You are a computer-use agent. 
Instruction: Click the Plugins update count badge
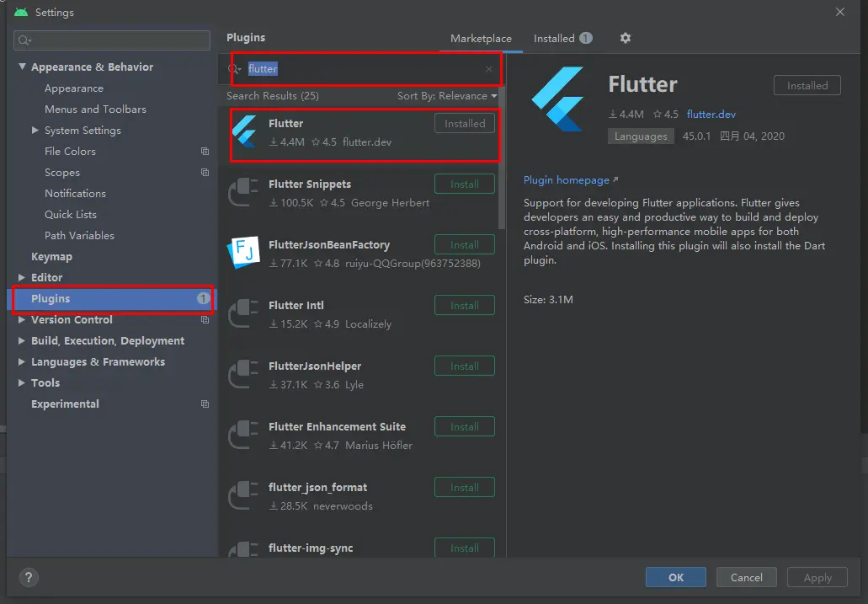(203, 298)
